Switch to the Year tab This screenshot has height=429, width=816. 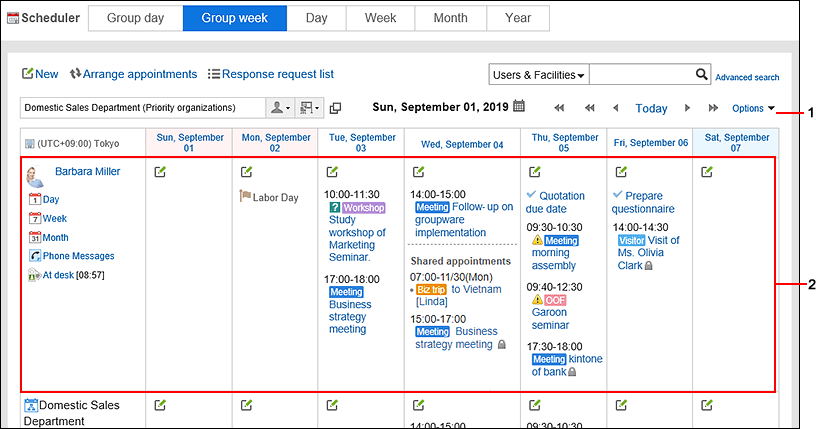point(518,18)
